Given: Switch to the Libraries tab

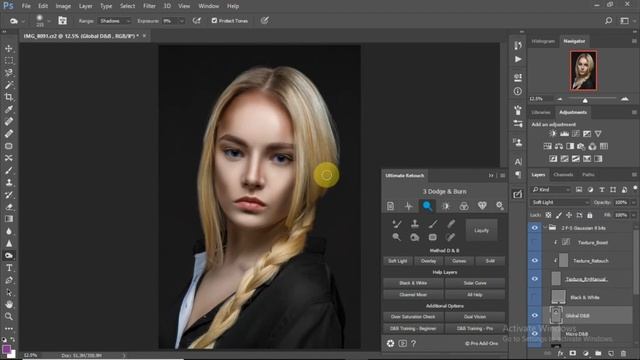Looking at the screenshot, I should [x=541, y=112].
